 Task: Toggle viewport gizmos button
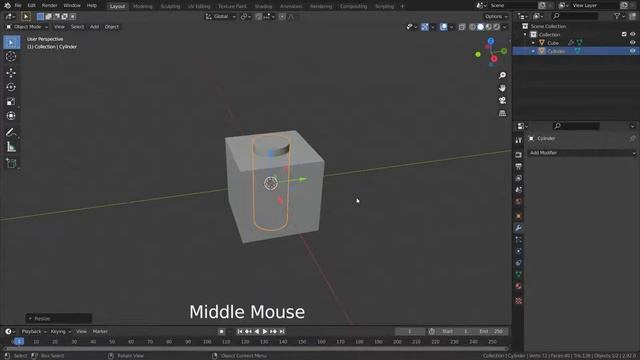tap(425, 27)
